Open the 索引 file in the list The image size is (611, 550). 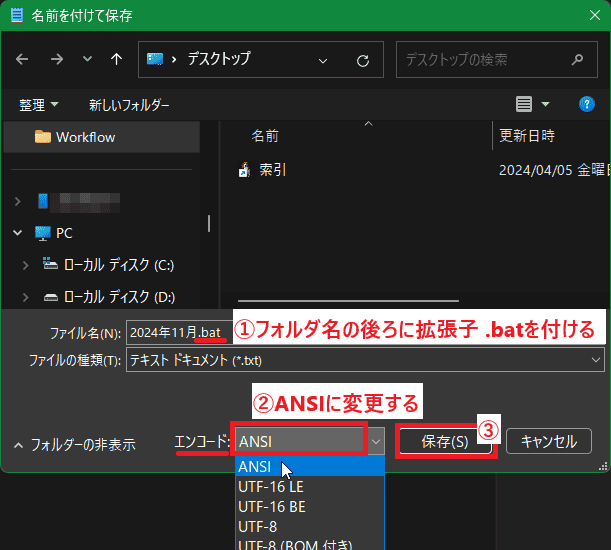[272, 170]
